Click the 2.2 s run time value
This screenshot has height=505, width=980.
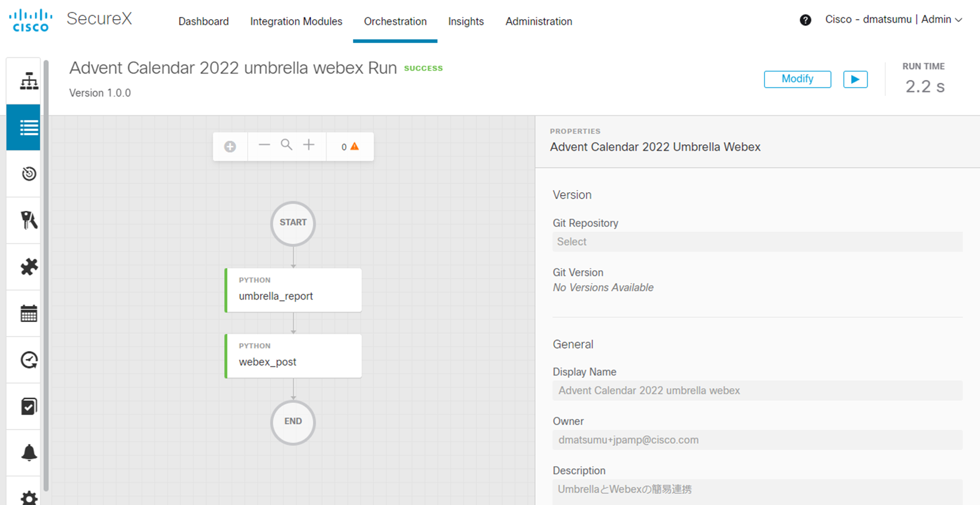tap(925, 86)
